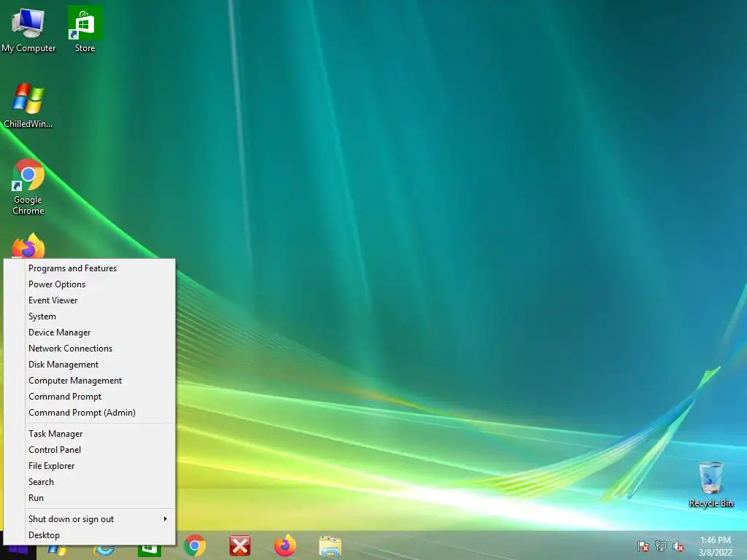Launch Google Chrome from desktop shortcut
The image size is (747, 560).
(x=28, y=187)
